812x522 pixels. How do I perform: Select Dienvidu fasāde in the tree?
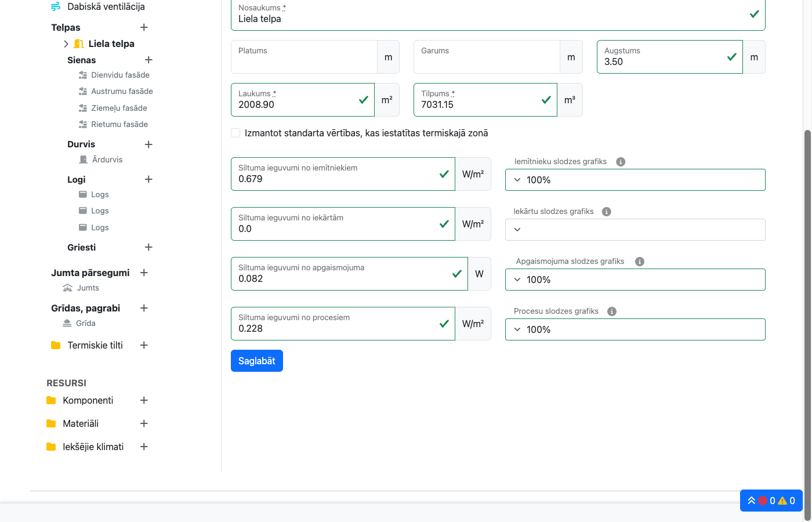click(120, 75)
